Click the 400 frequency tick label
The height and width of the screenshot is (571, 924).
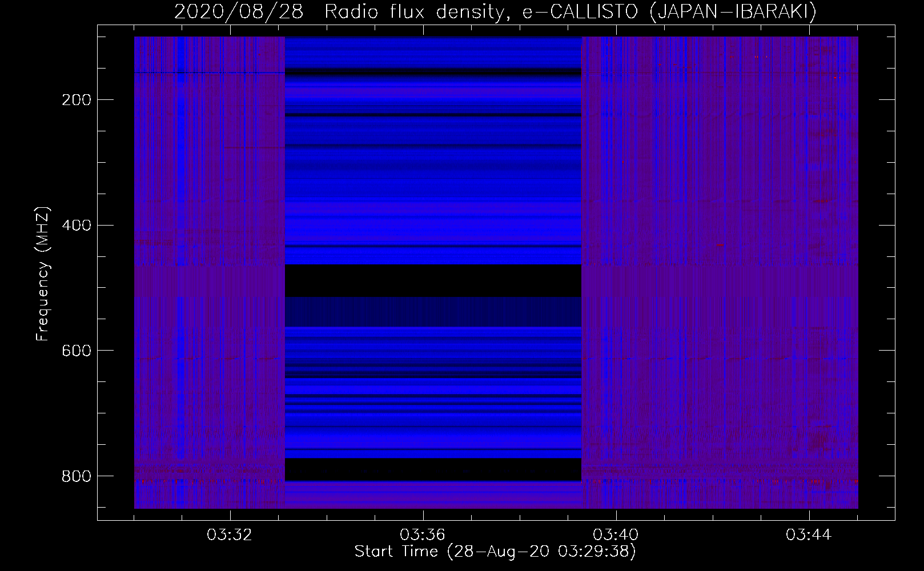[x=77, y=226]
